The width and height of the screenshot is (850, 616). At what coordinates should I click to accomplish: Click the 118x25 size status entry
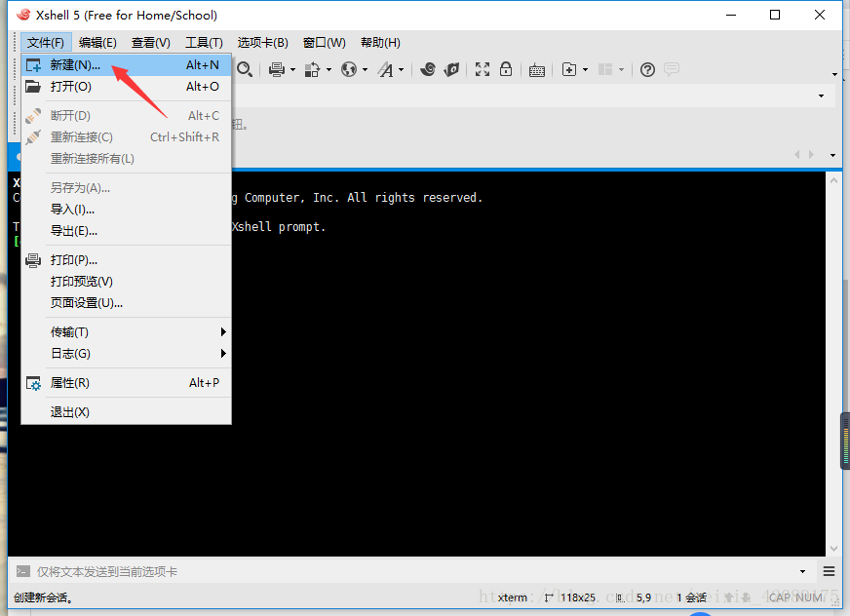click(578, 597)
